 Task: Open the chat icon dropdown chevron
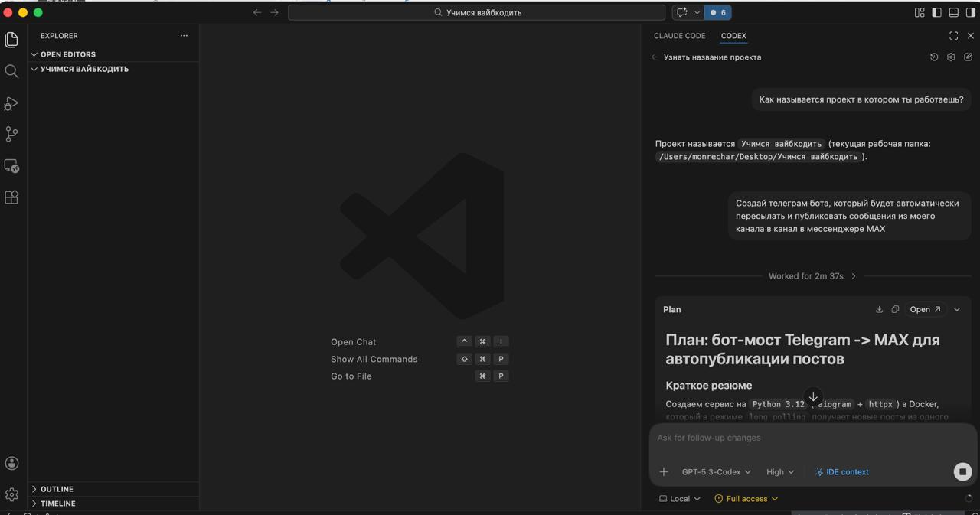(697, 12)
